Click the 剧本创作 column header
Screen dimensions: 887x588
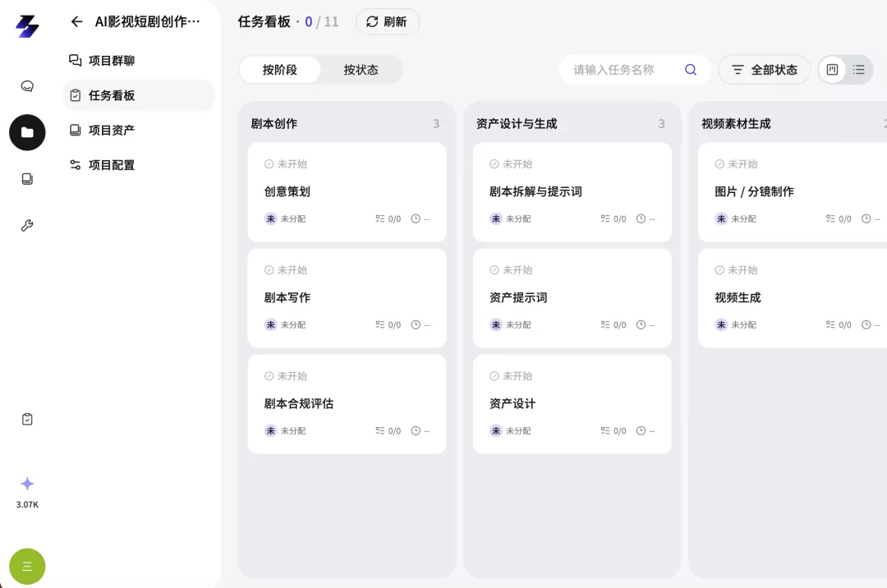273,124
